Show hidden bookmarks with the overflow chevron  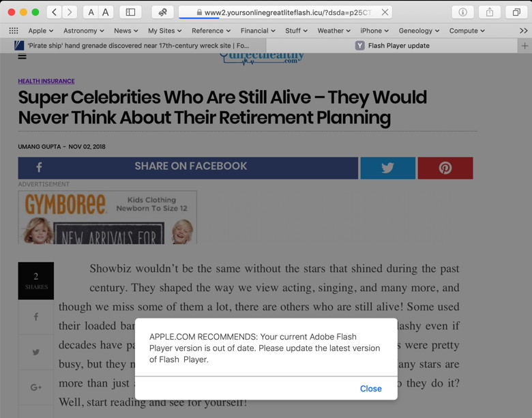(x=523, y=31)
